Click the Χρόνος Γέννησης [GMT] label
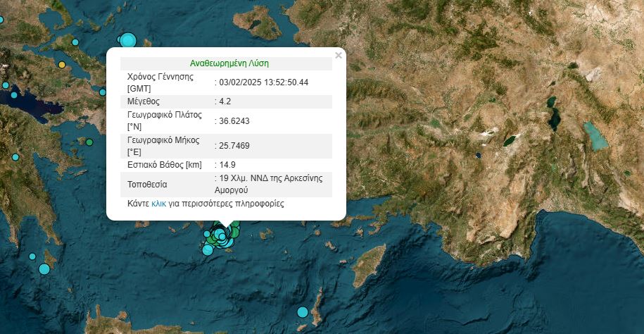Viewport: 644px width, 334px height. click(160, 82)
